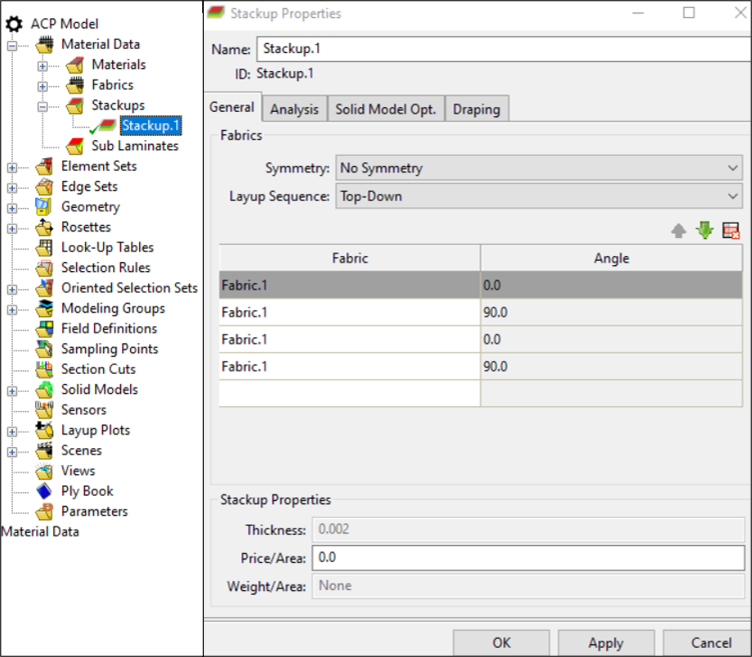Delete selected fabric row with red table icon
The height and width of the screenshot is (657, 752).
coord(731,231)
